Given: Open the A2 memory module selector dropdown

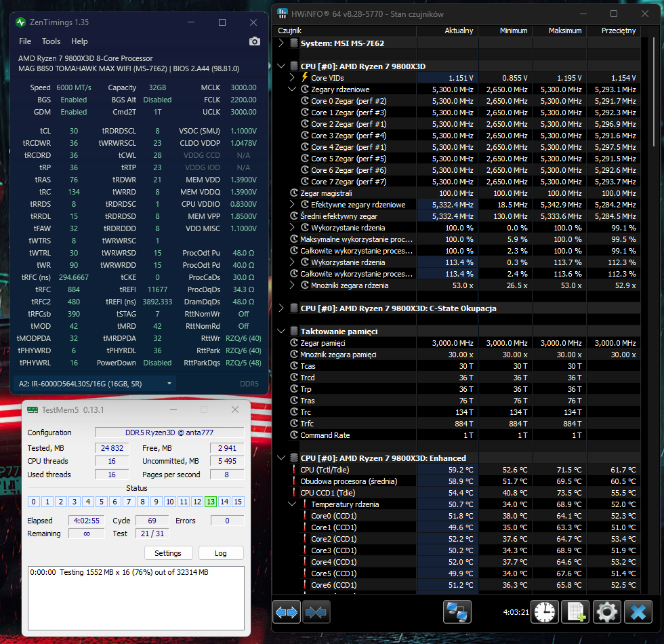Looking at the screenshot, I should tap(95, 384).
